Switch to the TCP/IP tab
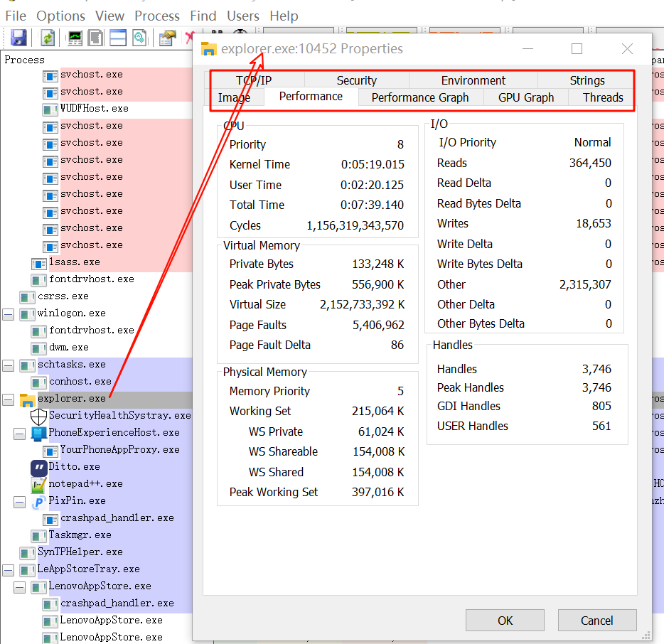The width and height of the screenshot is (664, 644). point(253,80)
